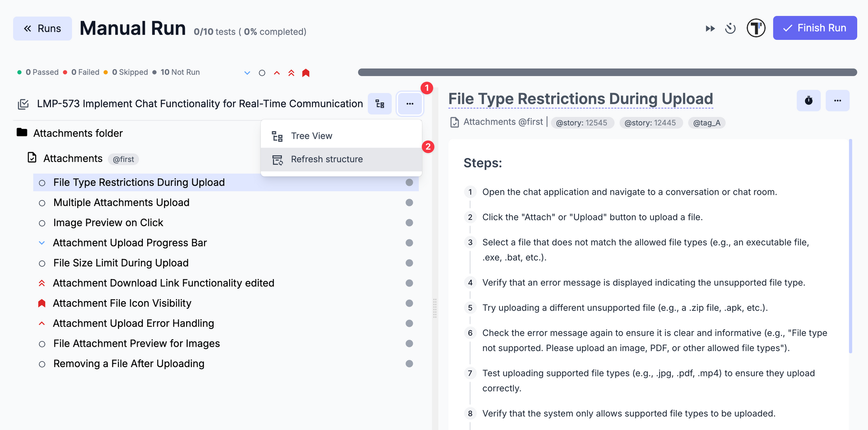
Task: Click the File Type Restrictions During Upload heading
Action: click(581, 99)
